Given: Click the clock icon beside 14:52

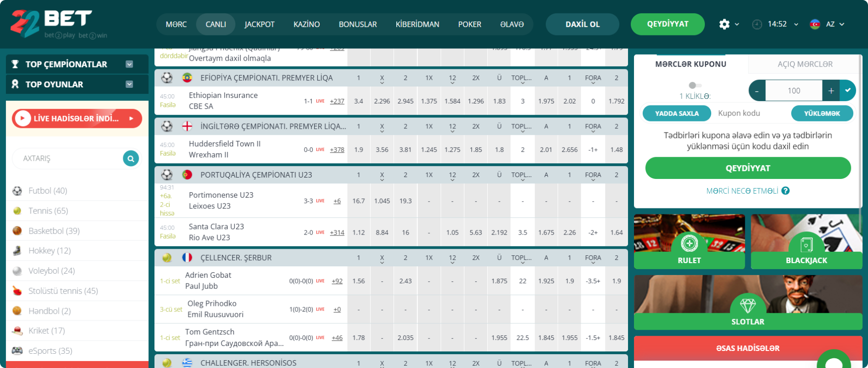Looking at the screenshot, I should (757, 24).
